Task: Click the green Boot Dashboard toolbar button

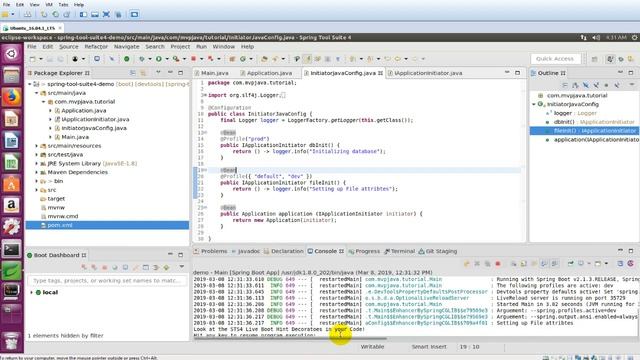Action: click(166, 267)
